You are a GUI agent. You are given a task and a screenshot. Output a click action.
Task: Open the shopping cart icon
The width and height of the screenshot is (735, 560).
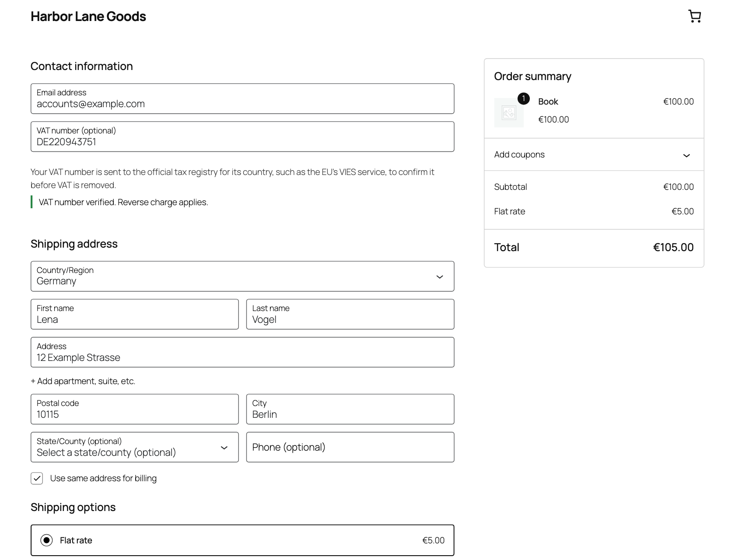coord(694,16)
